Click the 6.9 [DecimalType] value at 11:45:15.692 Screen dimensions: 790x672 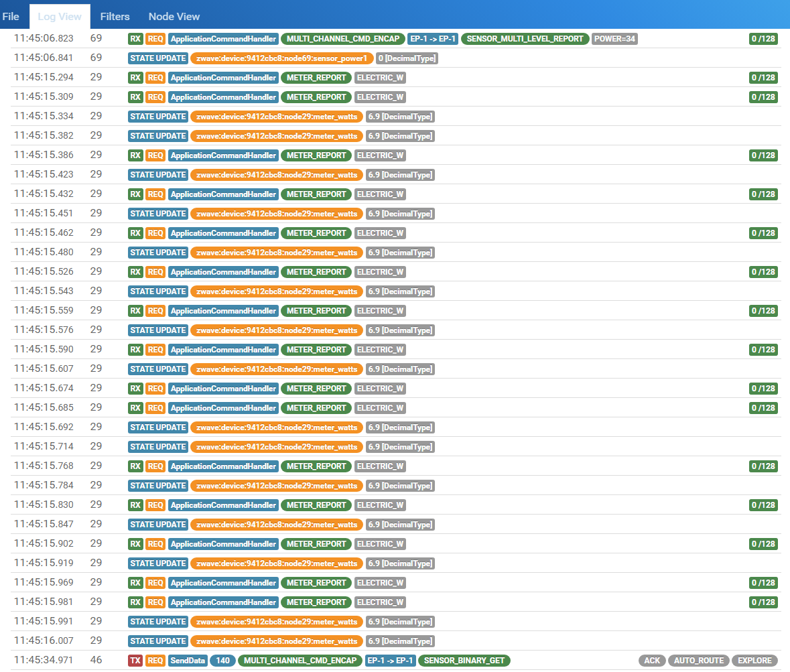400,427
